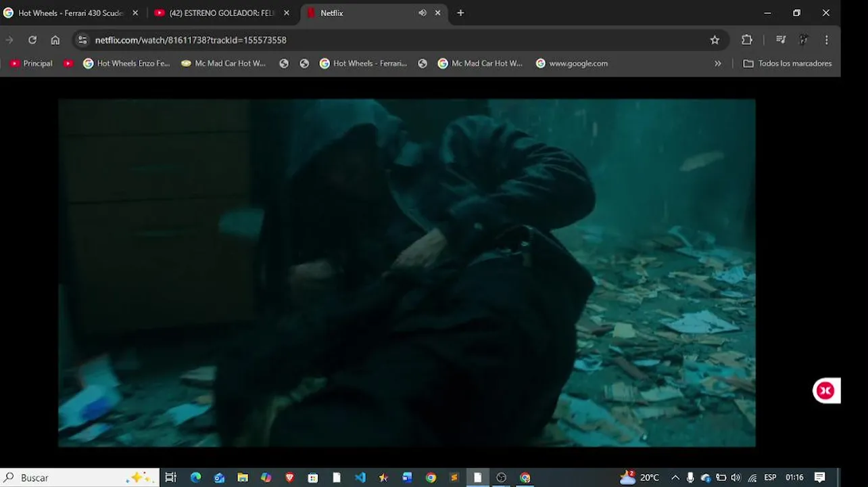Screen dimensions: 868x487
Task: Launch Microsoft Edge from the taskbar
Action: coord(195,478)
